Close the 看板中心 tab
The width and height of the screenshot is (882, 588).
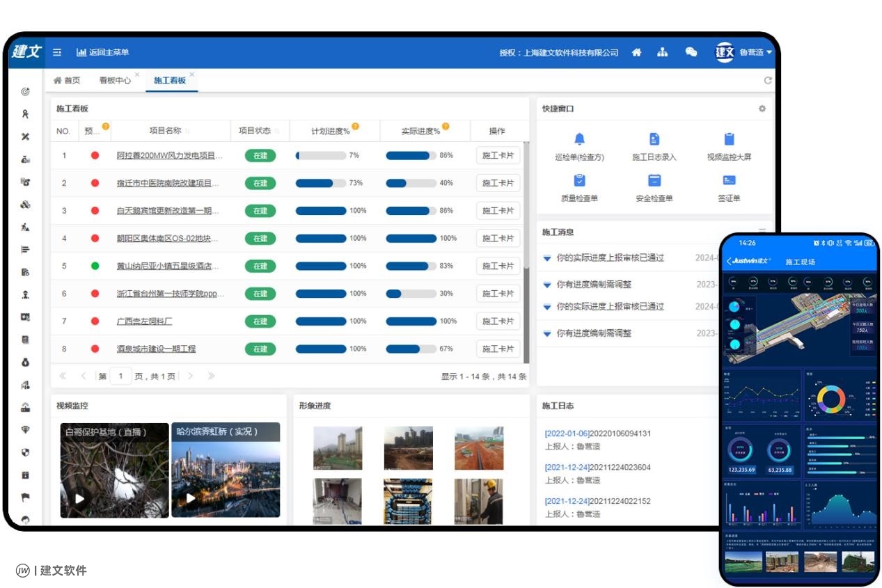[x=137, y=74]
